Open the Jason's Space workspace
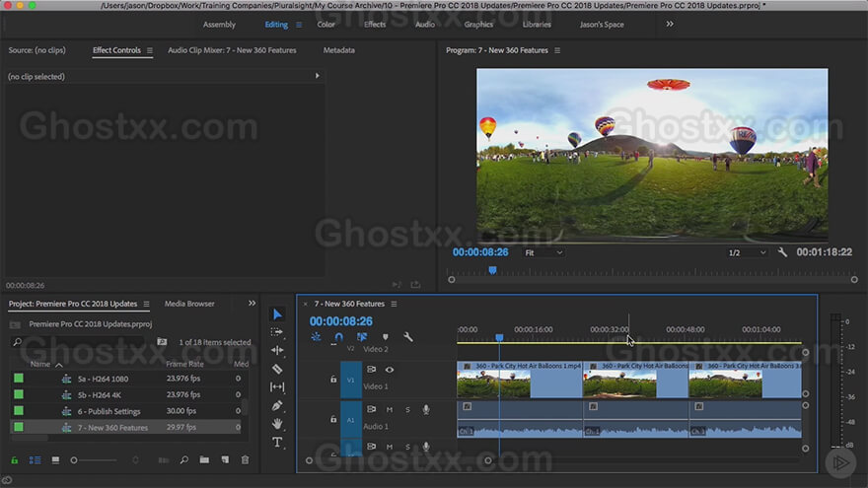Screen dimensions: 868x488 point(602,25)
